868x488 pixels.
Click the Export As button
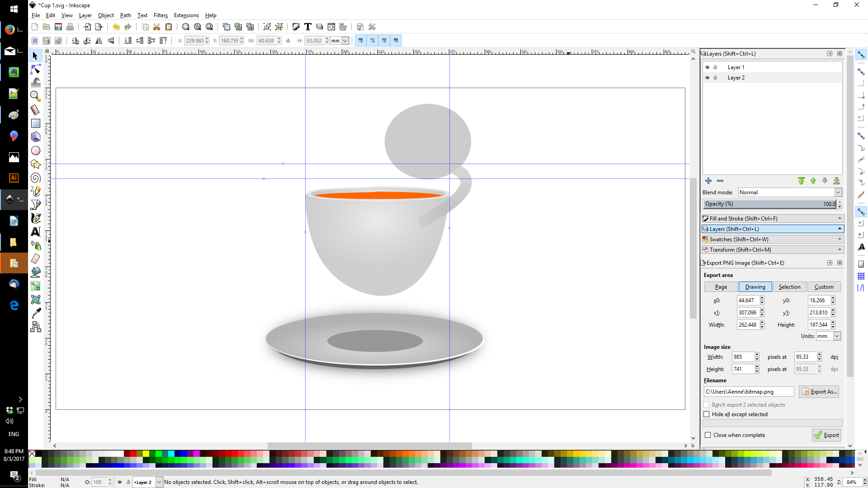(819, 391)
